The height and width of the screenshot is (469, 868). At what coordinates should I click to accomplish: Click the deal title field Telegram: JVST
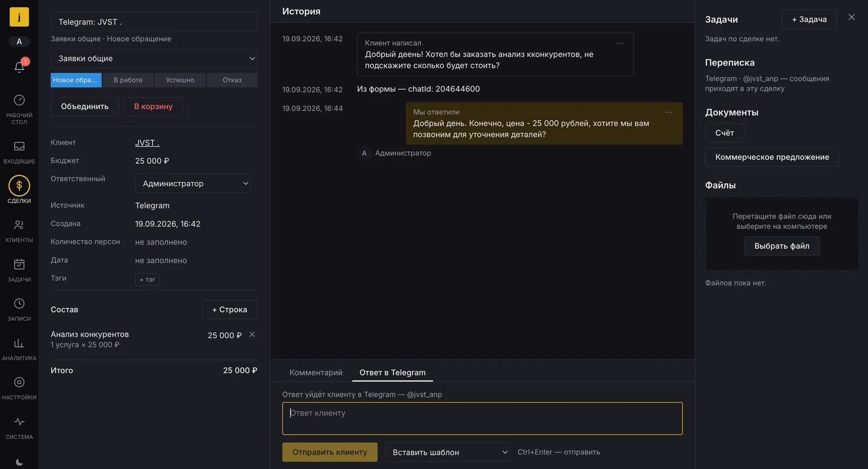pos(154,22)
